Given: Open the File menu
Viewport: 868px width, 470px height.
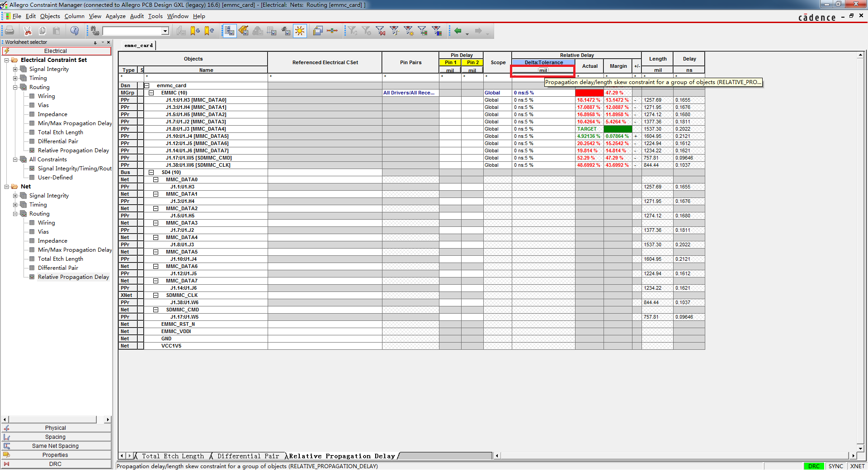Looking at the screenshot, I should (x=17, y=16).
